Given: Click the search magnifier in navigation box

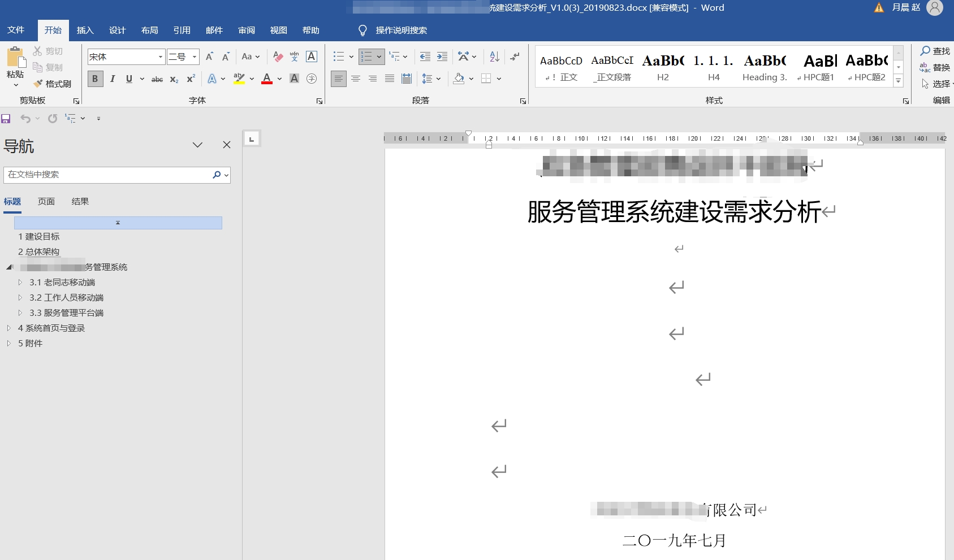Looking at the screenshot, I should (217, 175).
